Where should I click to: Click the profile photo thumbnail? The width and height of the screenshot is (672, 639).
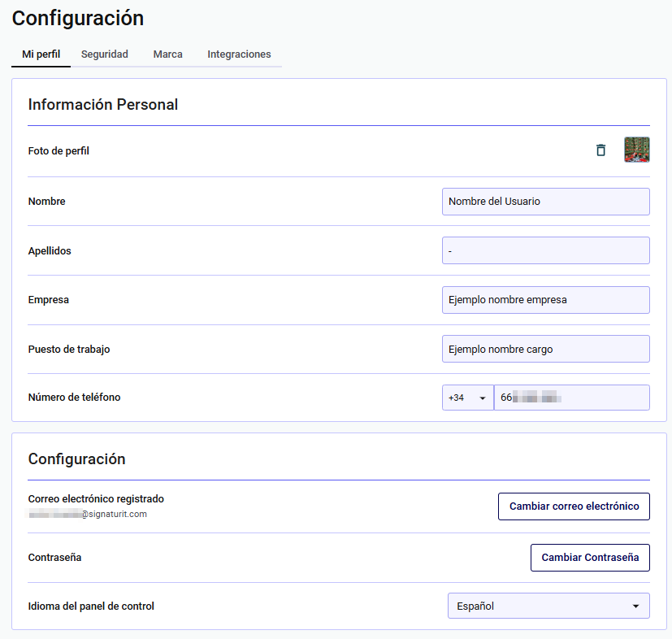(636, 150)
